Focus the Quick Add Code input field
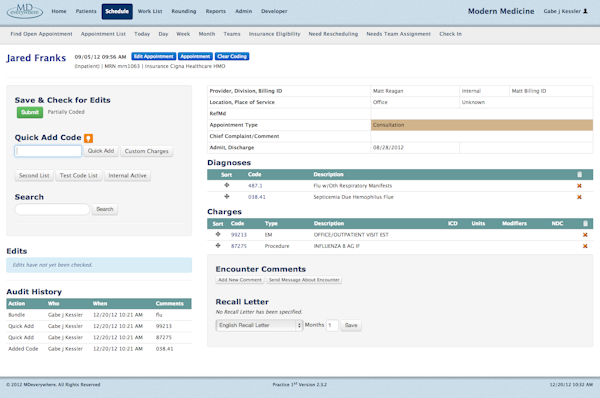The height and width of the screenshot is (398, 600). point(48,151)
